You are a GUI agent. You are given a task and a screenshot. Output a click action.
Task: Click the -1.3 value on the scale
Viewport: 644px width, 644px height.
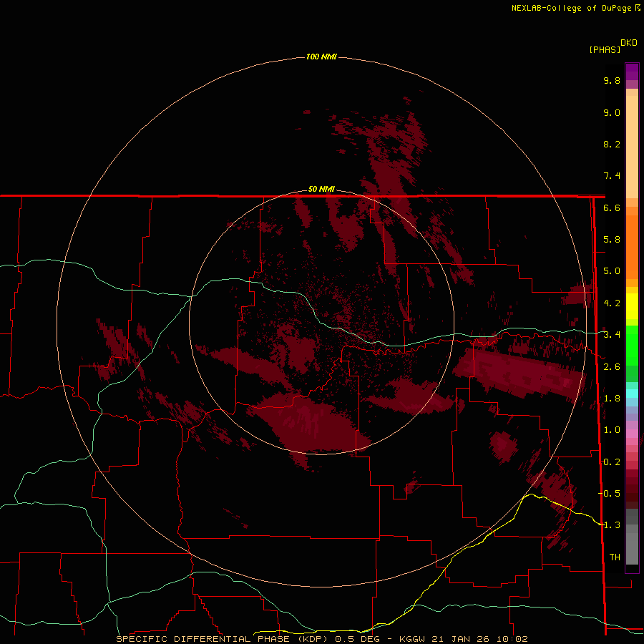point(609,525)
